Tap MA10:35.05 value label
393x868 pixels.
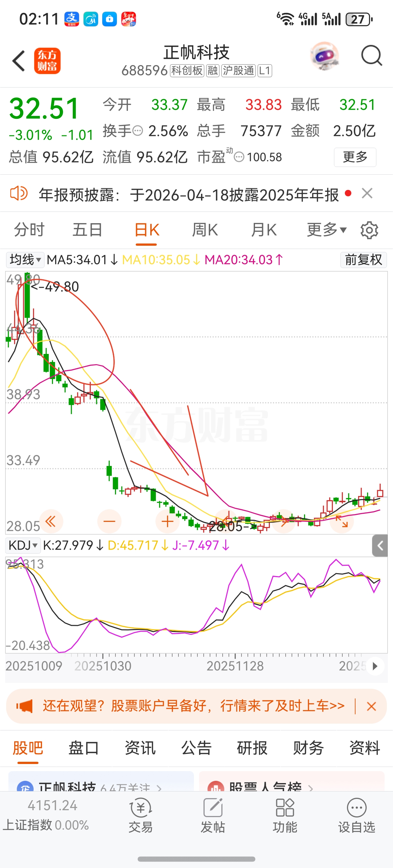point(161,260)
